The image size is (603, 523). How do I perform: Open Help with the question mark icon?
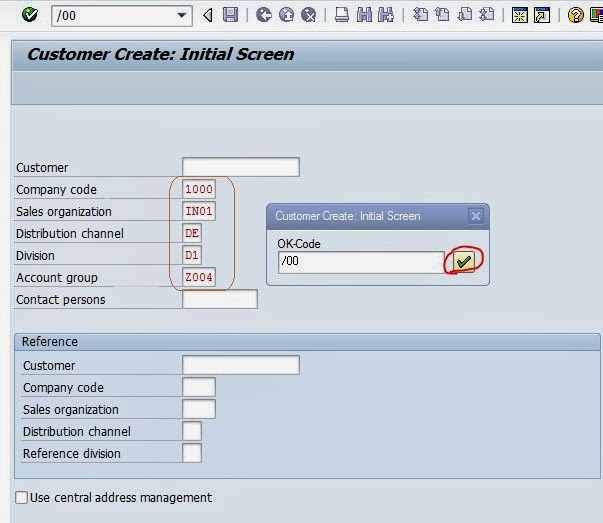(x=575, y=15)
